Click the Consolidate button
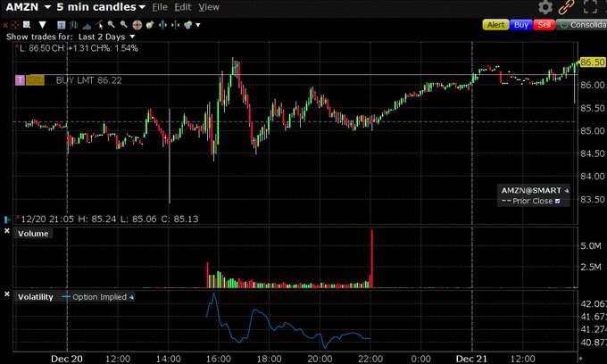Viewport: 607px width, 364px height. click(582, 25)
